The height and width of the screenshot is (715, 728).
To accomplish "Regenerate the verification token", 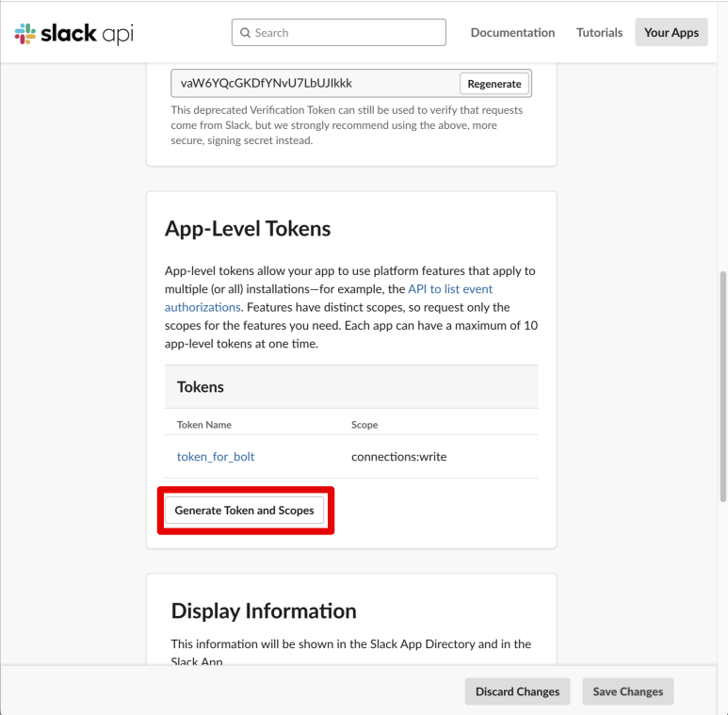I will pos(494,84).
